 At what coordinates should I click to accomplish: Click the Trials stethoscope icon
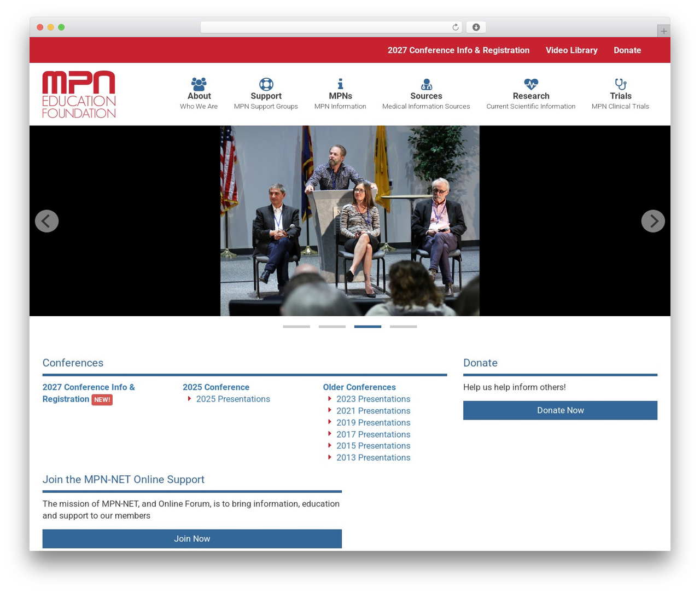[x=621, y=84]
